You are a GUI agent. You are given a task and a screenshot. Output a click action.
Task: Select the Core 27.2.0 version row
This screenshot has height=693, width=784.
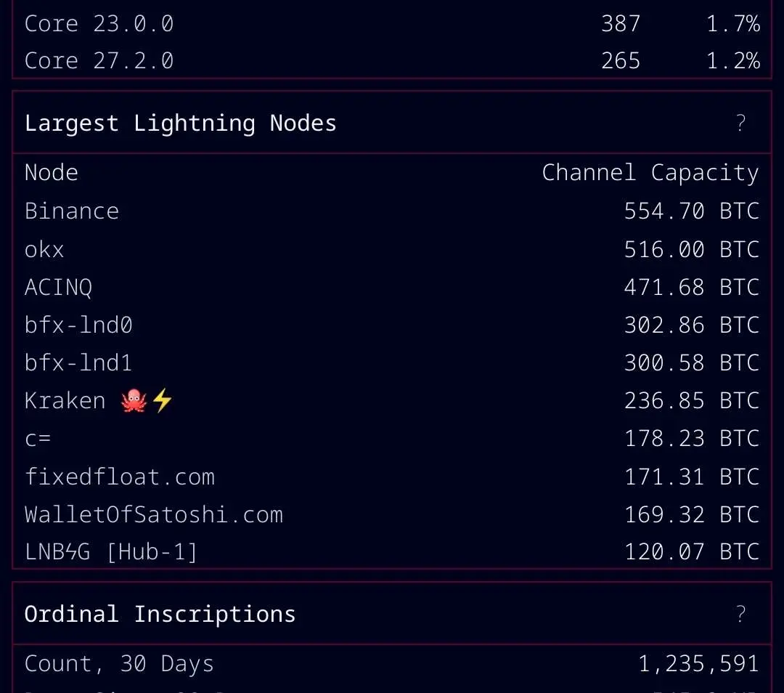pyautogui.click(x=99, y=61)
